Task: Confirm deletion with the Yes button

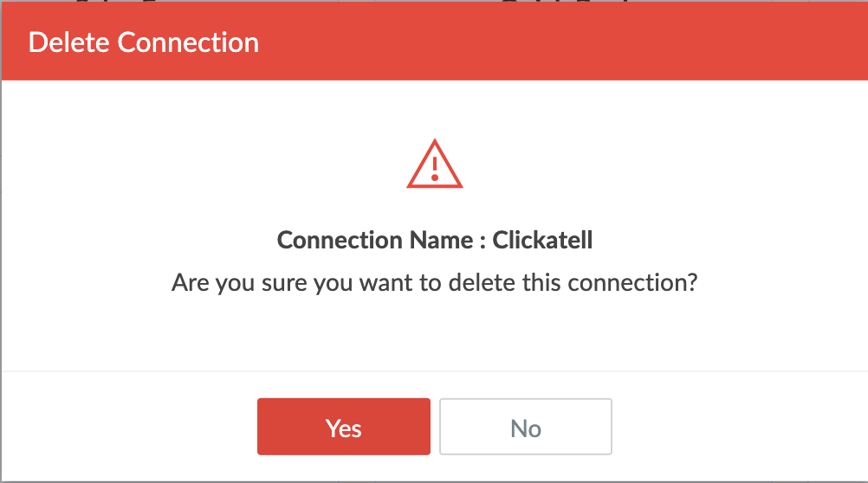Action: [x=344, y=427]
